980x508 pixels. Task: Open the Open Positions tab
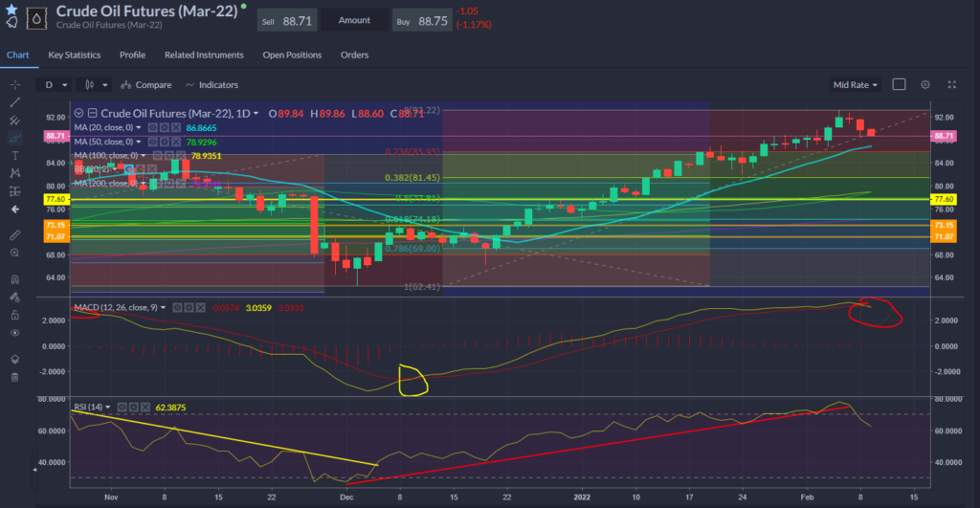[292, 55]
